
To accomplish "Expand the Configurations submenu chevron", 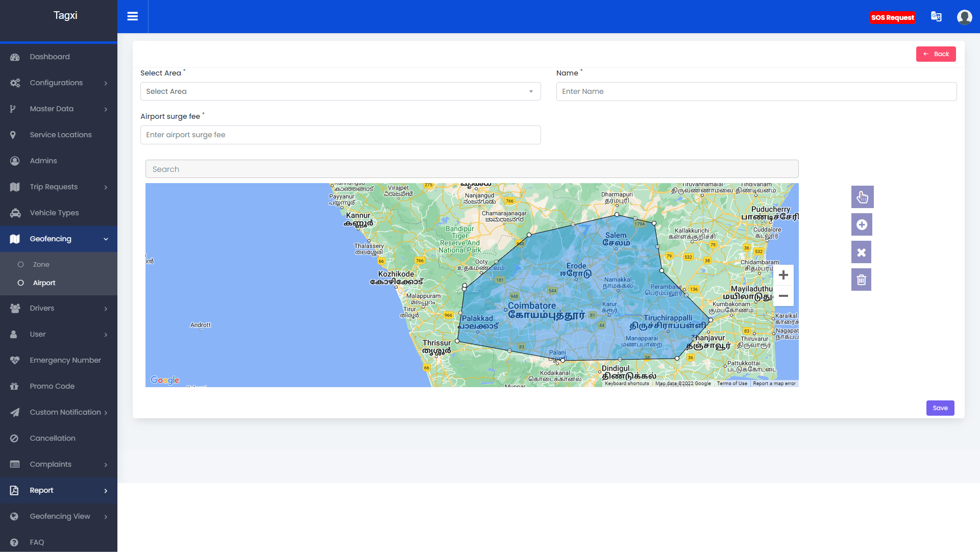I will 106,83.
